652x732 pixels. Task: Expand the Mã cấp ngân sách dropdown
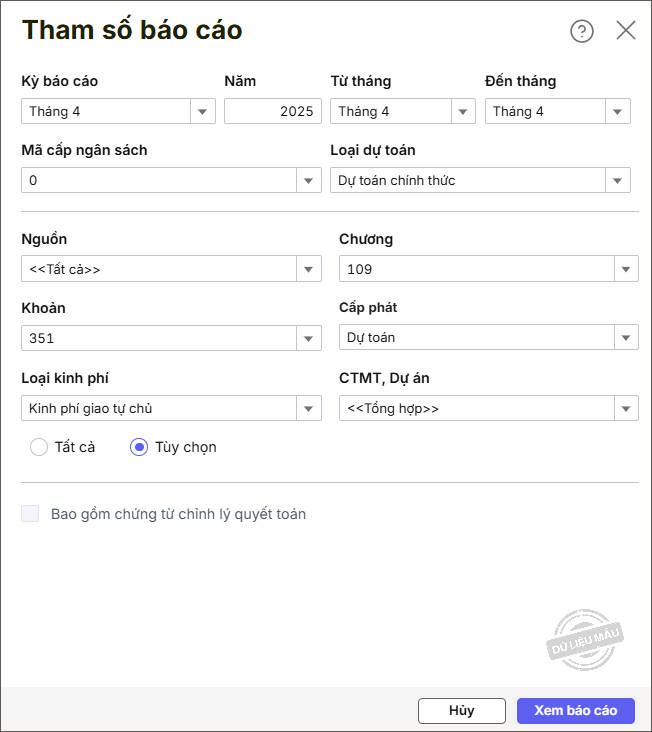309,181
